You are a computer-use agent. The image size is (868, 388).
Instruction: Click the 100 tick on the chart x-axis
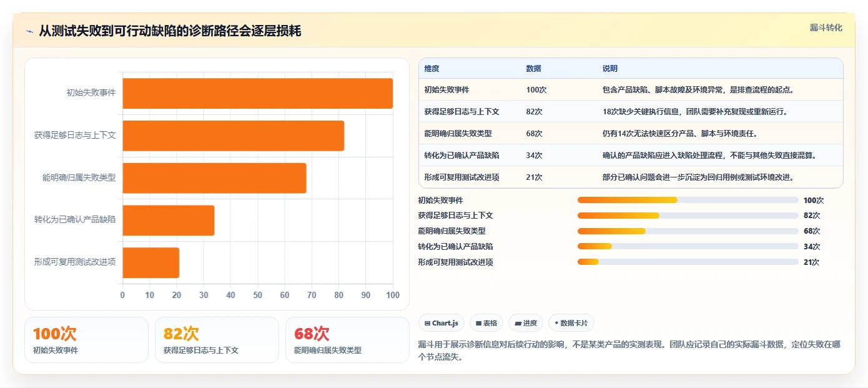(393, 295)
